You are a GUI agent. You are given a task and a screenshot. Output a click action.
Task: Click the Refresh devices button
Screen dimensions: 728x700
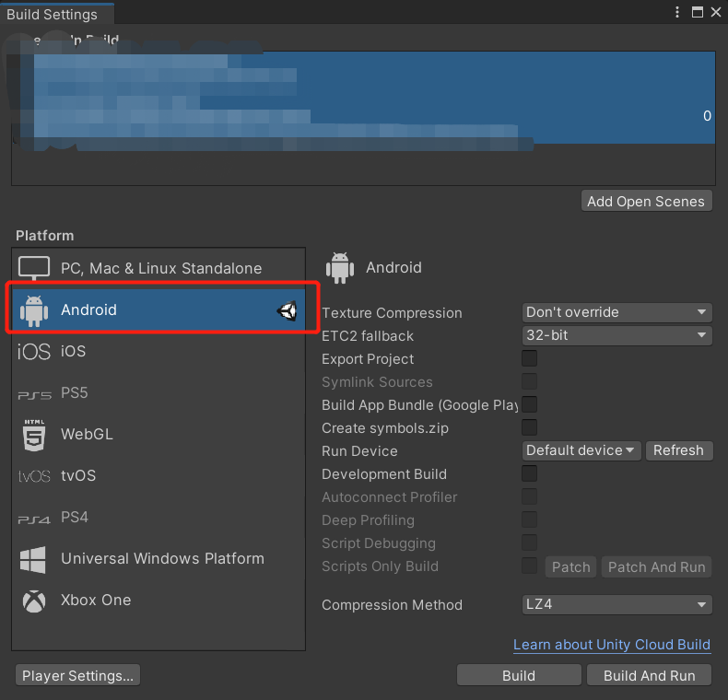click(679, 450)
